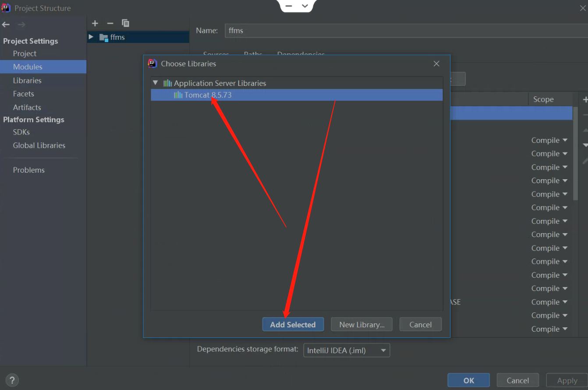Open the Artifacts settings page
This screenshot has height=390, width=588.
27,107
